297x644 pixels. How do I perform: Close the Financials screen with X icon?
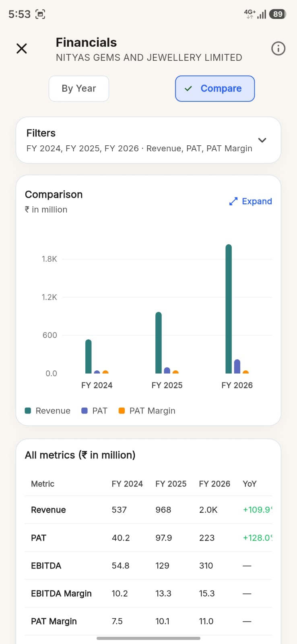click(22, 49)
